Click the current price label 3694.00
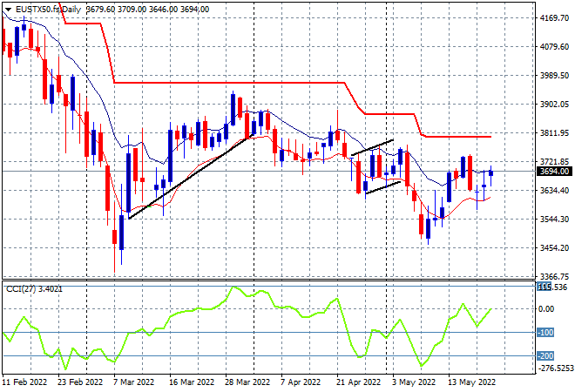This screenshot has height=392, width=575. [554, 172]
